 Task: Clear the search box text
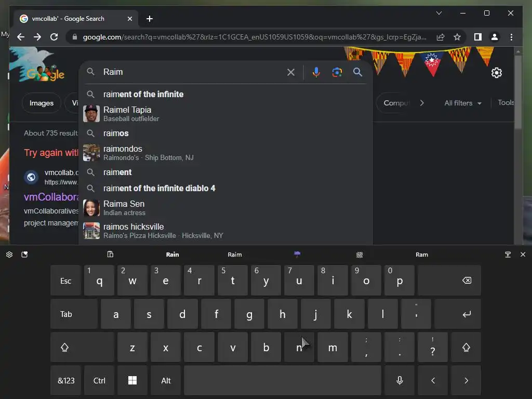coord(291,72)
